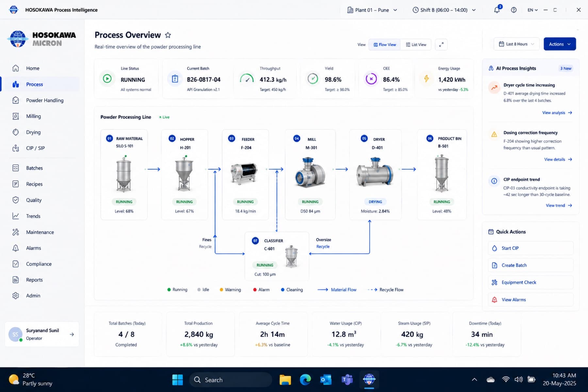
Task: Open Recipes in the sidebar
Action: pyautogui.click(x=41, y=184)
